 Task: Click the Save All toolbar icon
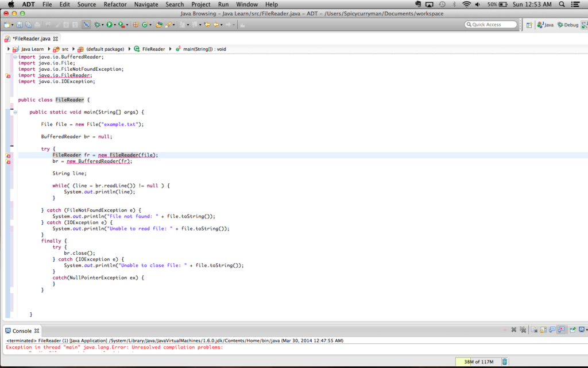click(29, 25)
